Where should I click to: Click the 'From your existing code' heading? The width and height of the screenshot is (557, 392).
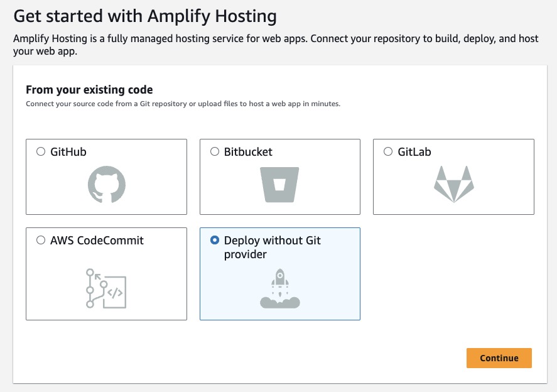click(x=89, y=90)
